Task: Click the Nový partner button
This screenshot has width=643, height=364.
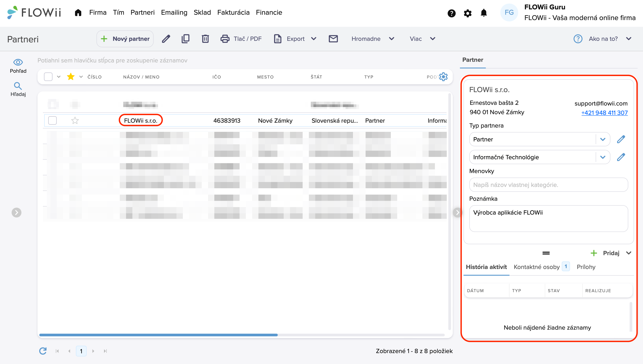Action: pos(125,39)
